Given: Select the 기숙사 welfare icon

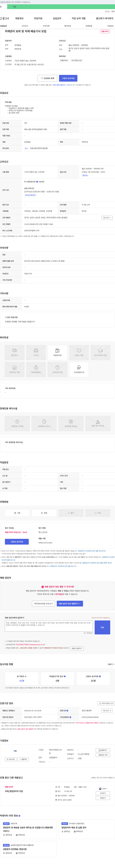Looking at the screenshot, I should click(36, 352).
